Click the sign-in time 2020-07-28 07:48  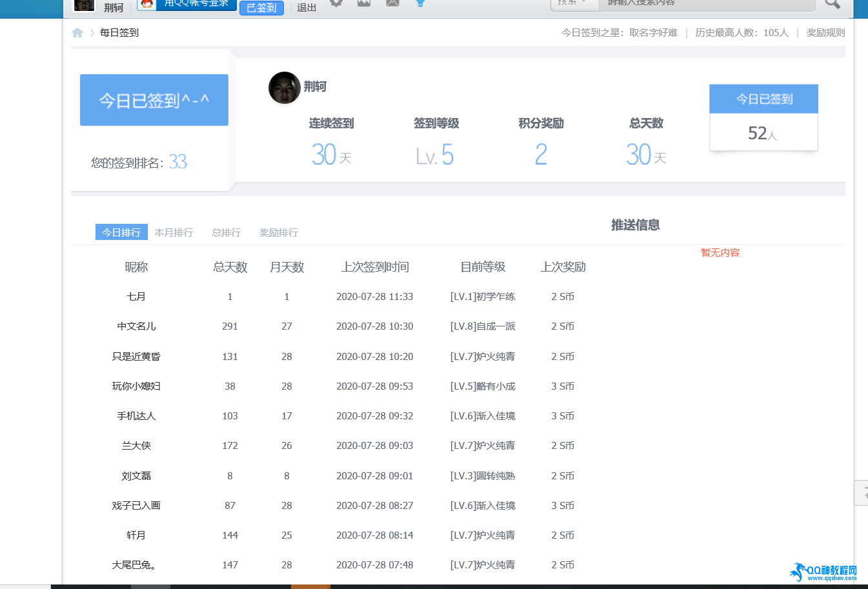pos(375,565)
